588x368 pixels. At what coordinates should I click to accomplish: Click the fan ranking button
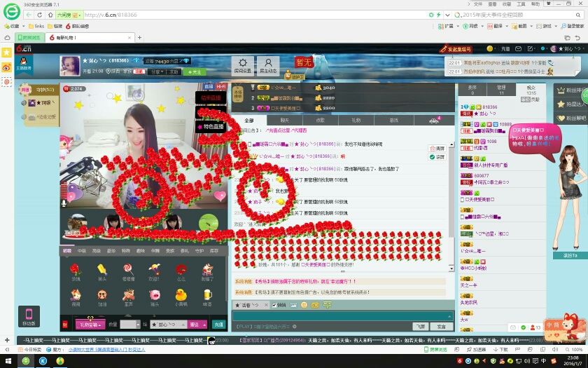570,90
